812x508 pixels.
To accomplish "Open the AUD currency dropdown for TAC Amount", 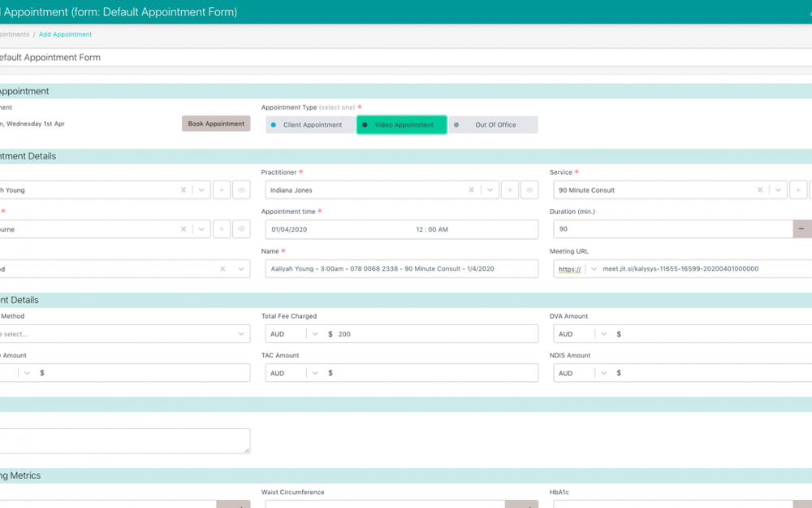I will (x=313, y=372).
